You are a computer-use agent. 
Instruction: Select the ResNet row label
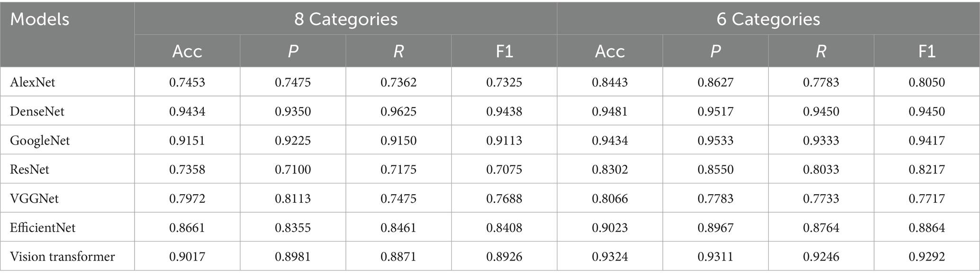coord(29,170)
